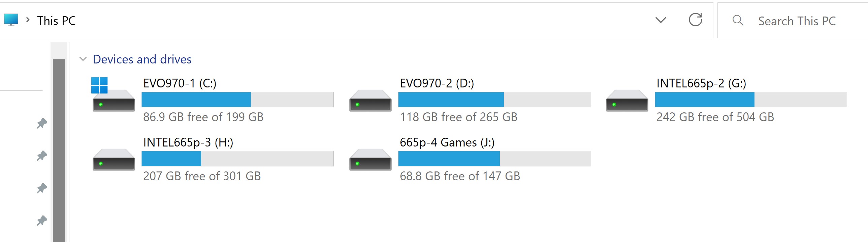Click the Refresh button
The height and width of the screenshot is (242, 868).
[696, 20]
